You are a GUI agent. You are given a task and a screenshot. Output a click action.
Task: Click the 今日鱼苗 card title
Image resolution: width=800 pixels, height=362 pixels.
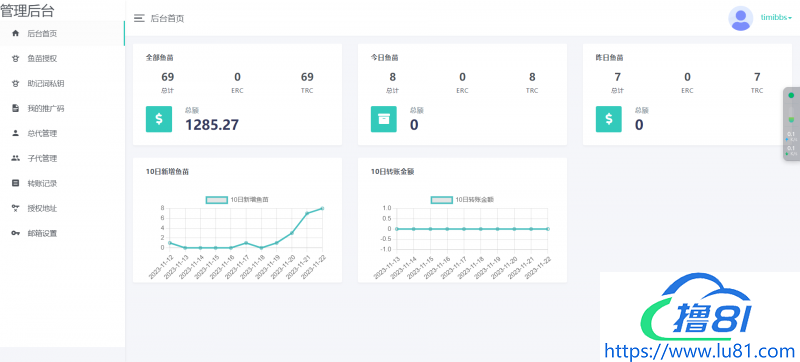click(x=384, y=58)
